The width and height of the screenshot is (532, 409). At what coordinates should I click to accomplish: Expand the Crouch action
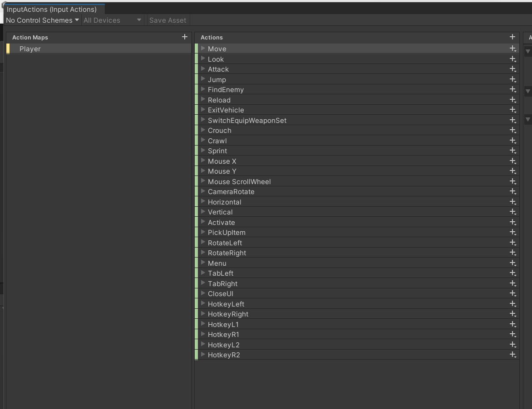203,130
